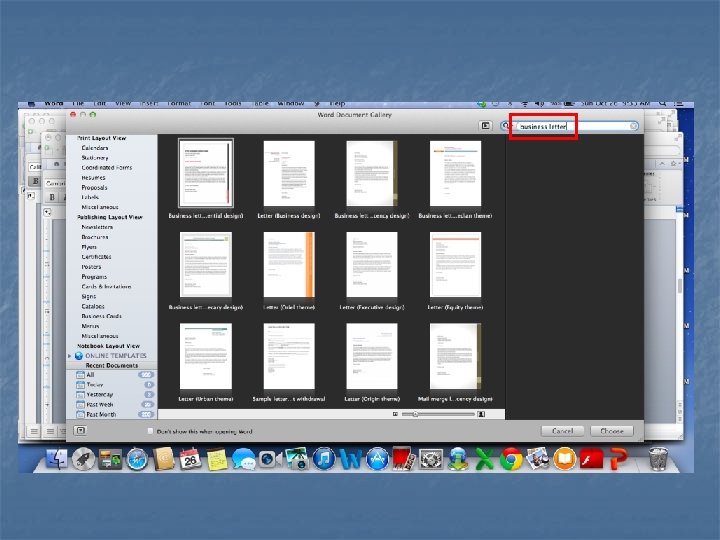Select Notebook Layout View heading

(108, 346)
